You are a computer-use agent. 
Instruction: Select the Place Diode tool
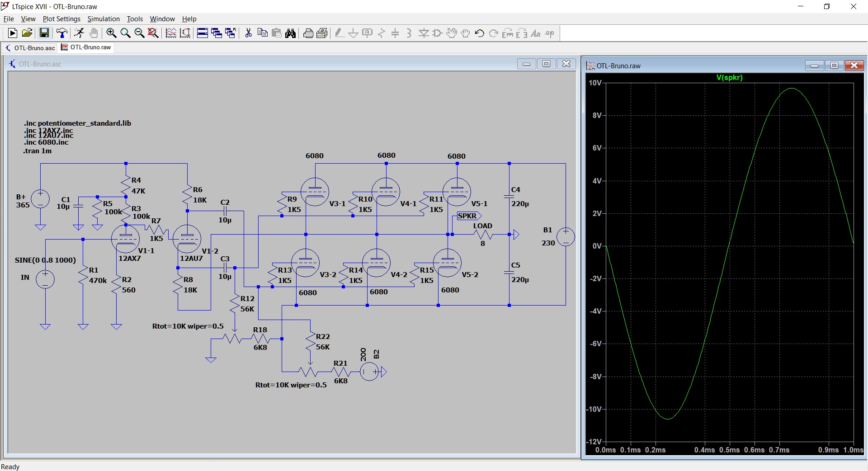pyautogui.click(x=424, y=33)
